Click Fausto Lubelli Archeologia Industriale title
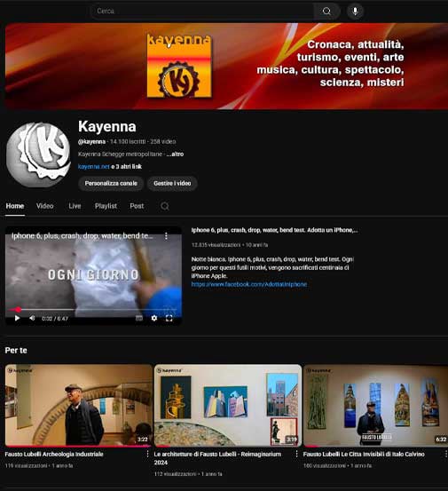 tap(54, 454)
